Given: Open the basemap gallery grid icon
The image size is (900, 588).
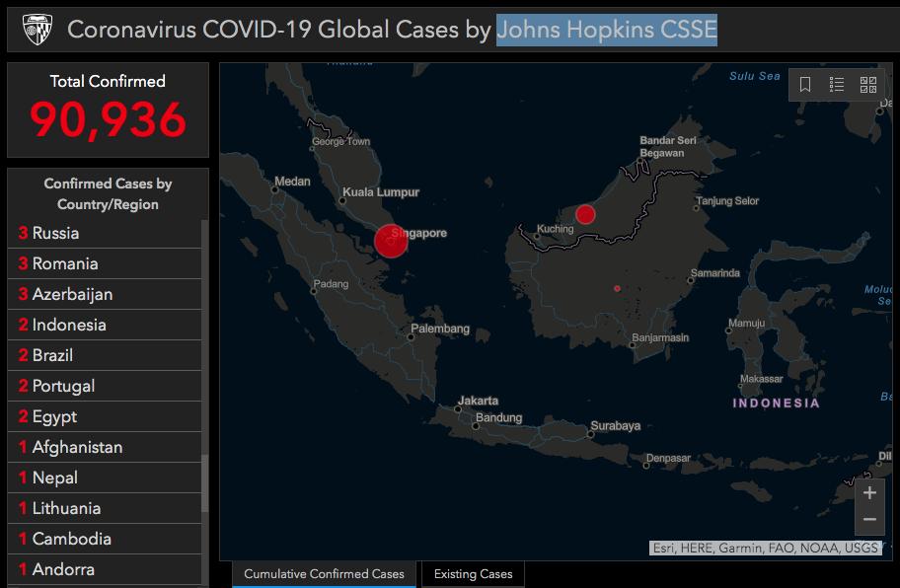Looking at the screenshot, I should [x=867, y=84].
